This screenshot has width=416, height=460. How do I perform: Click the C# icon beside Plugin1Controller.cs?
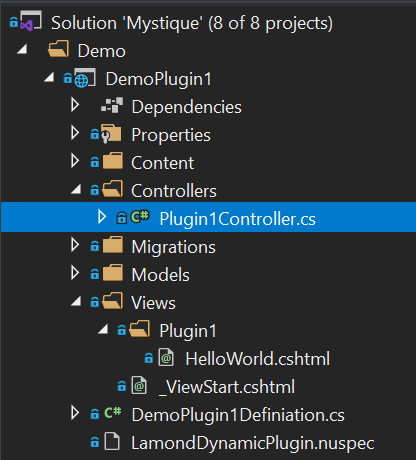click(x=140, y=217)
